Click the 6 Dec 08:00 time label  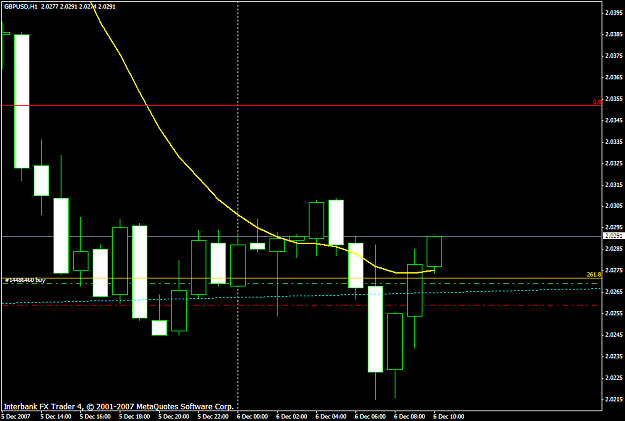tap(410, 417)
